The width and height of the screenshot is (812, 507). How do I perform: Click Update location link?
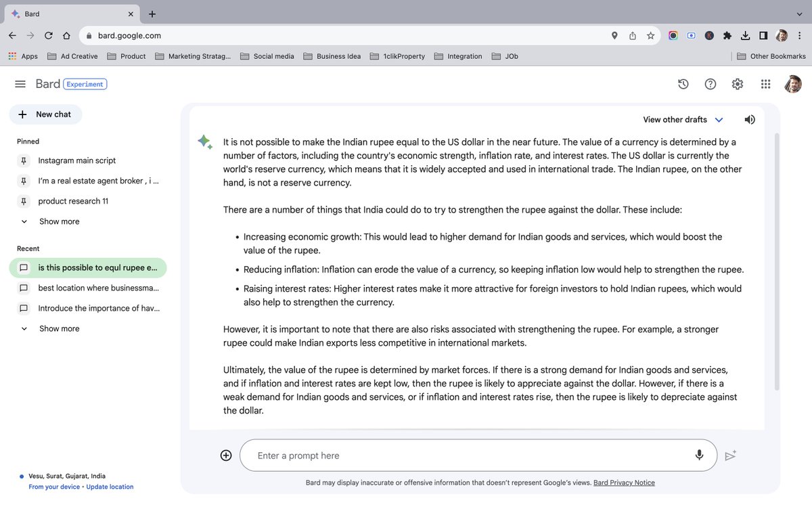pyautogui.click(x=110, y=487)
